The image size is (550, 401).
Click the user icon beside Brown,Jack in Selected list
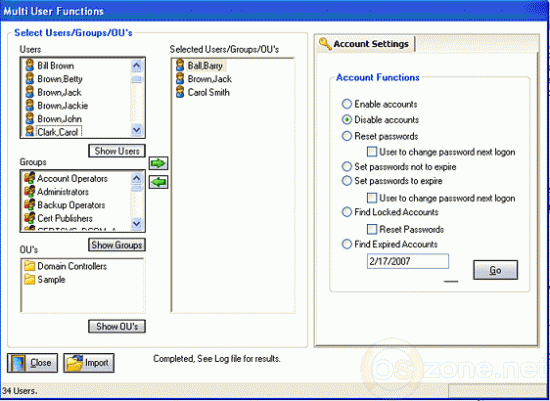[x=180, y=79]
